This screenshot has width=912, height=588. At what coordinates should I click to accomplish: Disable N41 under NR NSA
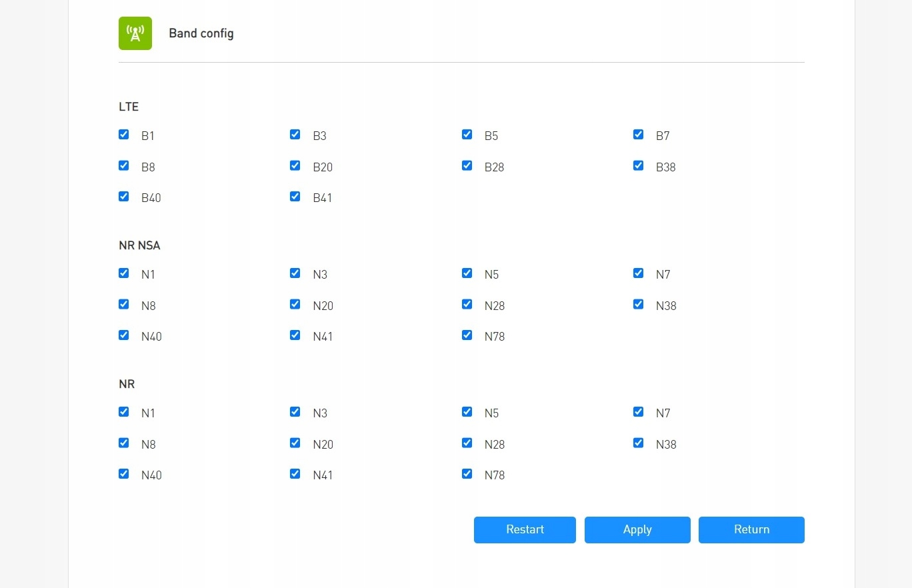point(295,335)
